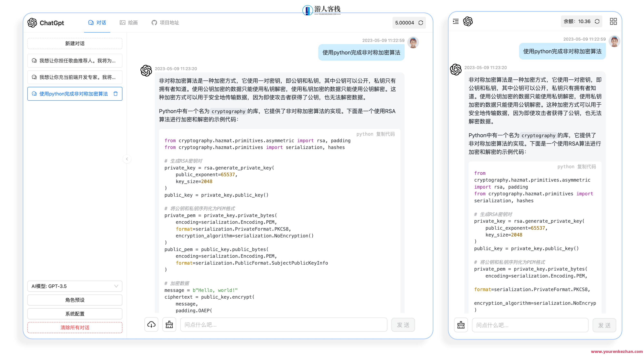Start a new chat with 新建对话
Image resolution: width=644 pixels, height=355 pixels.
click(75, 43)
